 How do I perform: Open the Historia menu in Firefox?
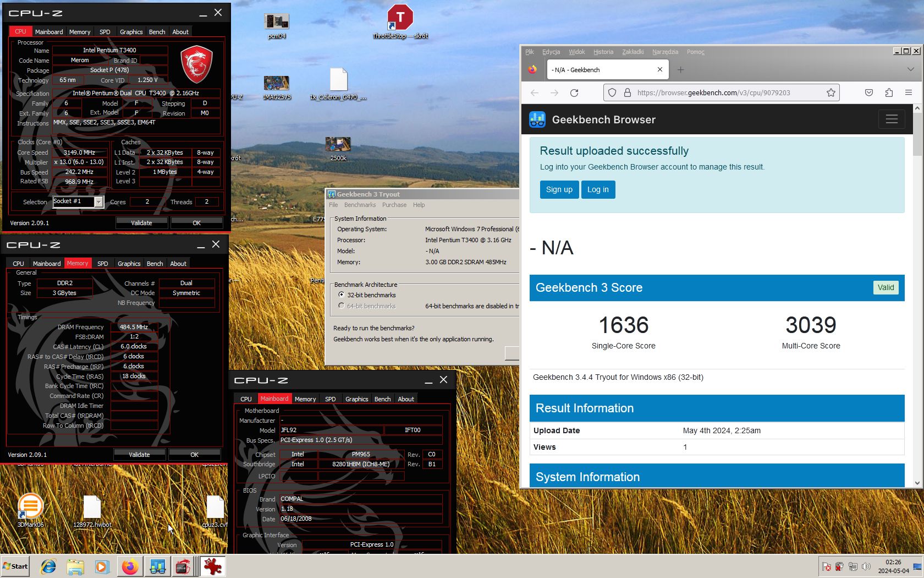click(603, 52)
